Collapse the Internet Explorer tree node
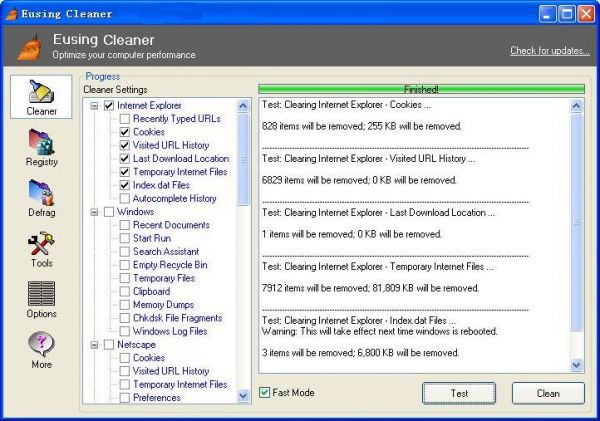Image resolution: width=600 pixels, height=421 pixels. click(94, 105)
